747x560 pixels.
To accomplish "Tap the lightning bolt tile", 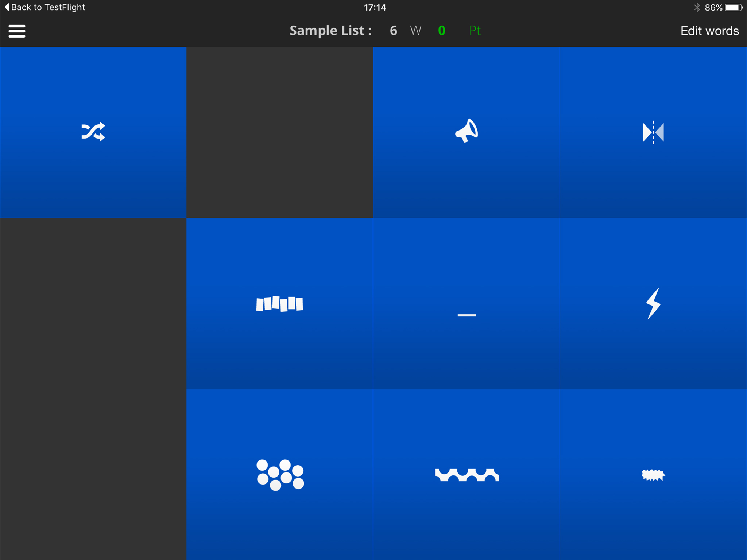I will [x=653, y=303].
